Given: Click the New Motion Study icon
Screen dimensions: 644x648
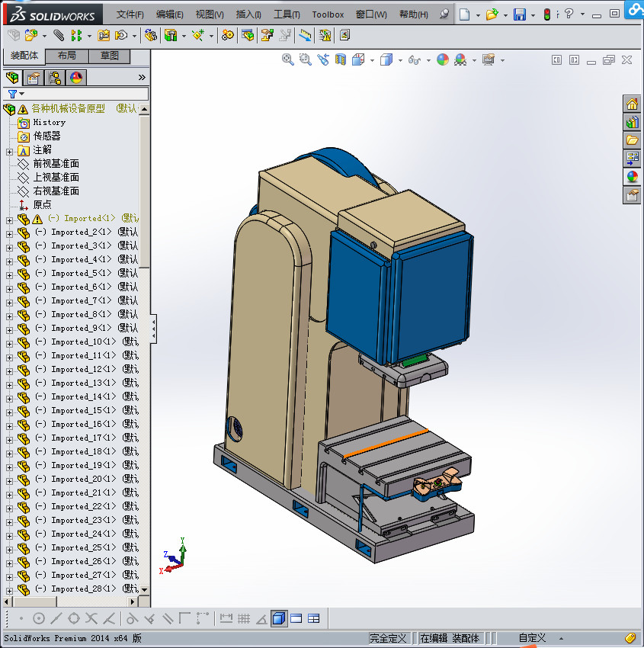Looking at the screenshot, I should pos(227,36).
